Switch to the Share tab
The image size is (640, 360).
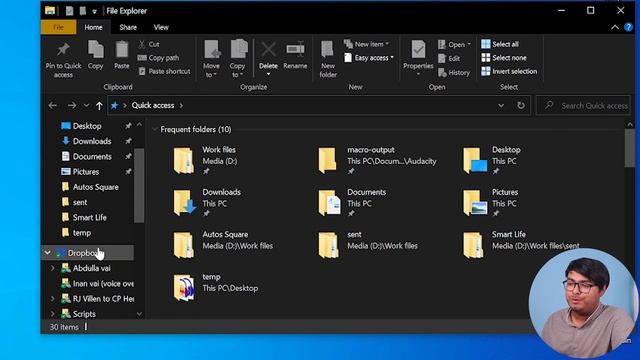point(128,27)
